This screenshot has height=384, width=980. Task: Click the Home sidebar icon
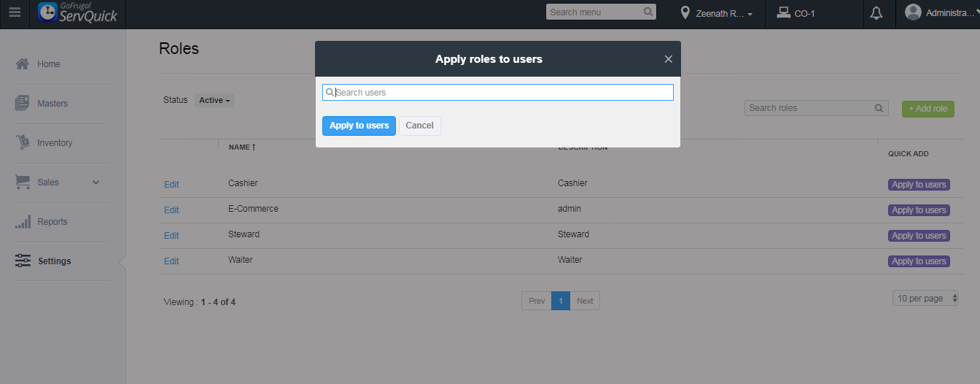click(23, 64)
